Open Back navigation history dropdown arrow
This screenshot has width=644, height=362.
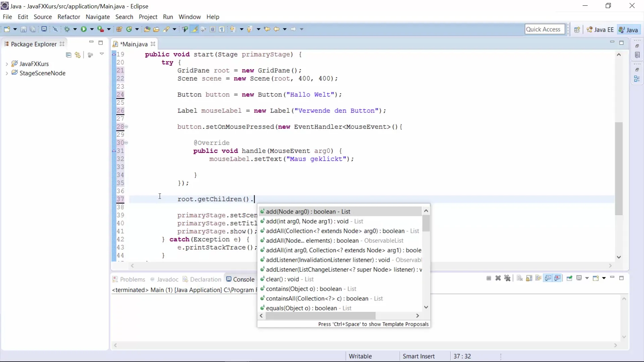point(285,29)
